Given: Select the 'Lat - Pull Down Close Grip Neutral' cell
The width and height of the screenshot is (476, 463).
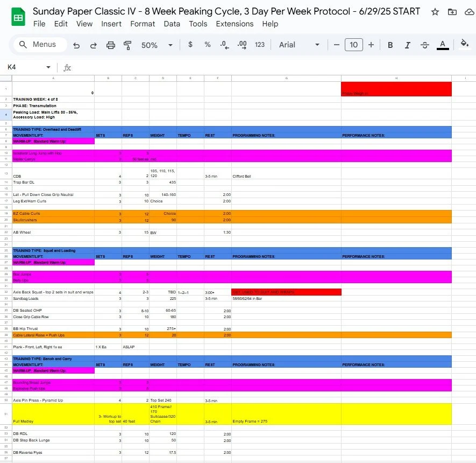Looking at the screenshot, I should click(53, 195).
